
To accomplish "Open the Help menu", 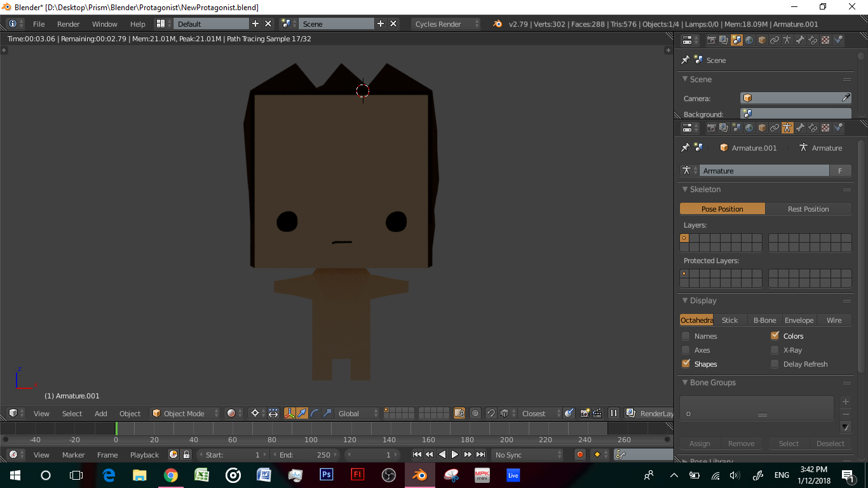I will (x=138, y=24).
